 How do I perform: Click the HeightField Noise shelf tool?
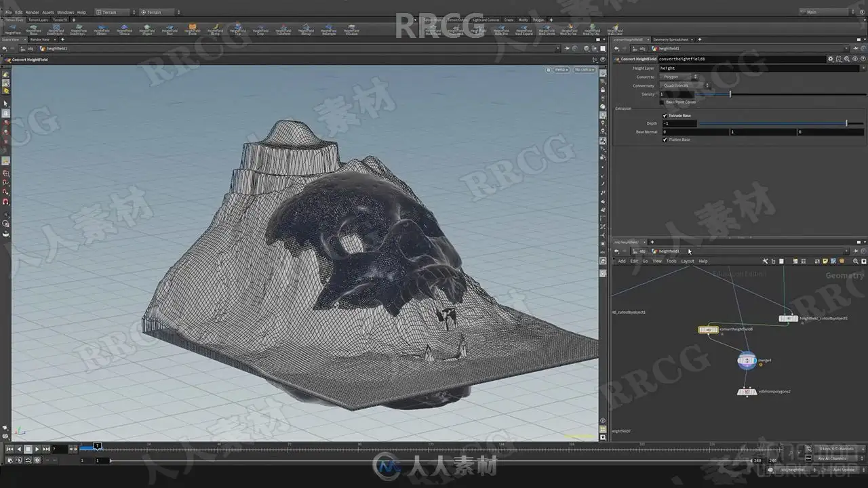tap(34, 30)
